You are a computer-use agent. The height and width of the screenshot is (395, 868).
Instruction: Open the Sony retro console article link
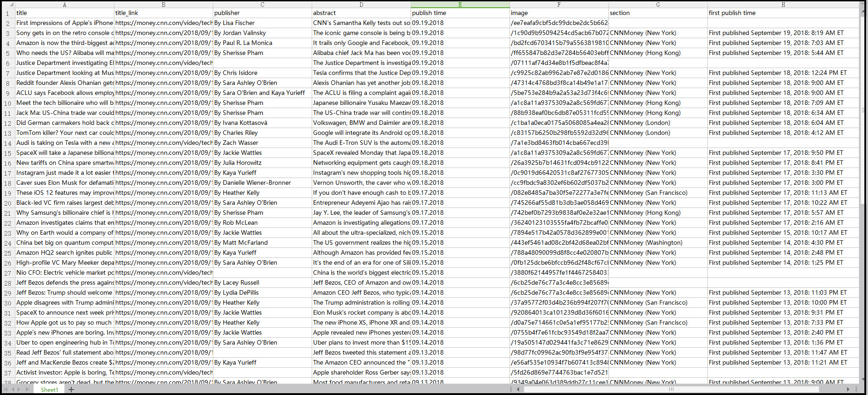tap(163, 33)
